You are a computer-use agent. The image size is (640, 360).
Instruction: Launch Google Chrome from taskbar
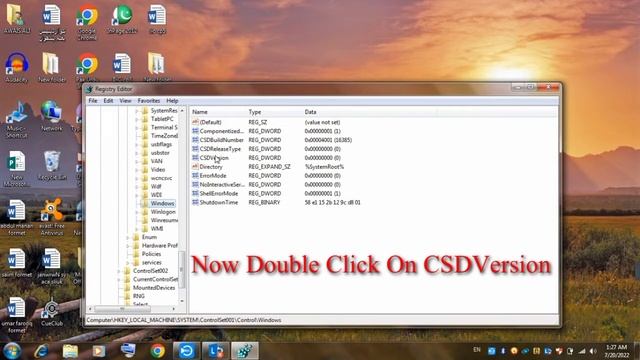(158, 351)
